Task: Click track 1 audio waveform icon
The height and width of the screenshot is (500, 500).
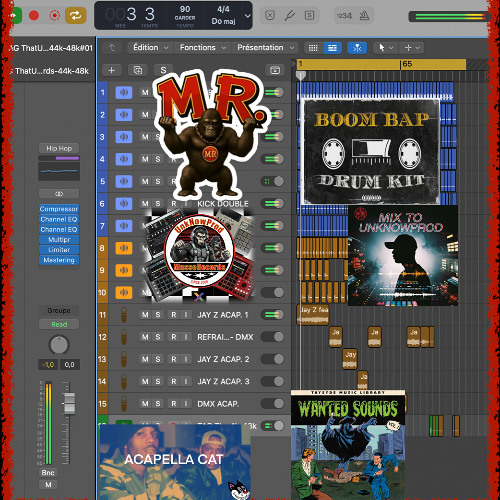Action: tap(124, 92)
